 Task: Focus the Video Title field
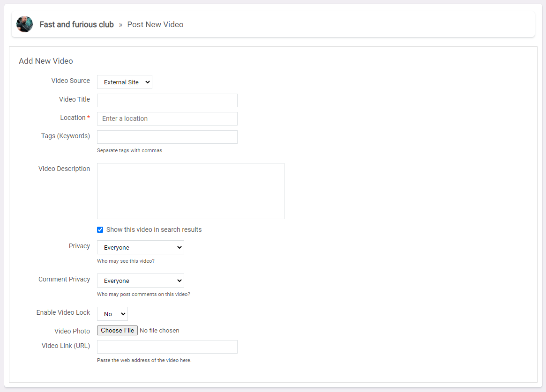point(167,101)
